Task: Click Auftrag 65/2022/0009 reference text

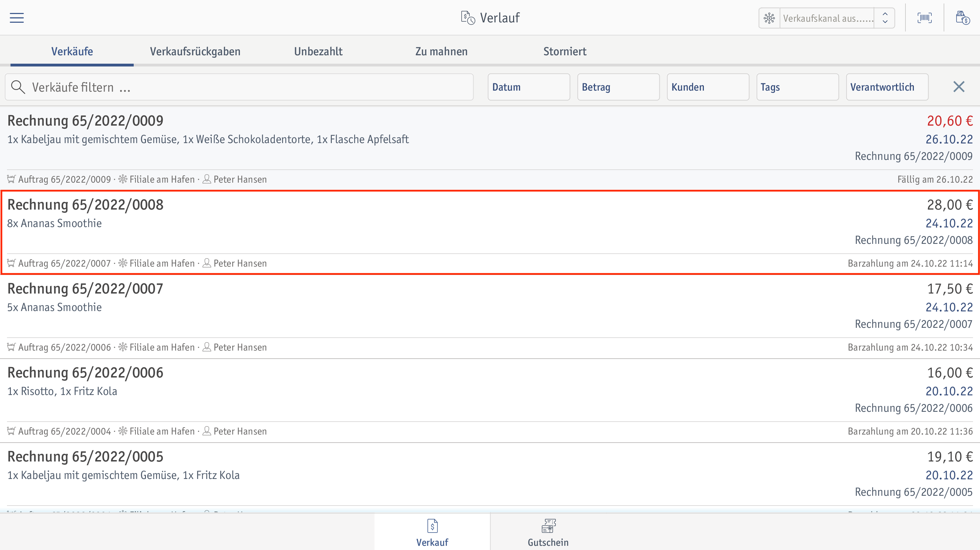Action: 65,179
